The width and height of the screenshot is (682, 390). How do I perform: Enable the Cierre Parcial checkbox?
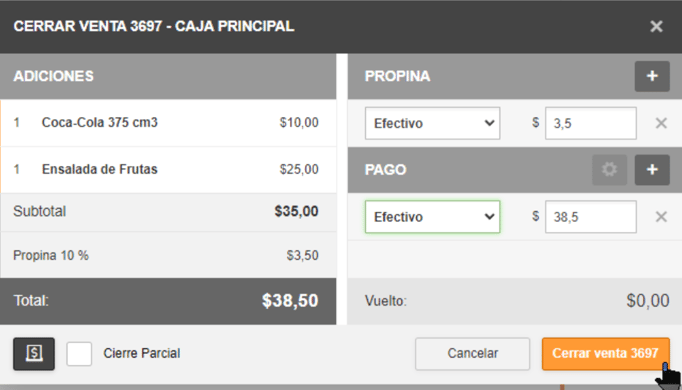(x=79, y=354)
